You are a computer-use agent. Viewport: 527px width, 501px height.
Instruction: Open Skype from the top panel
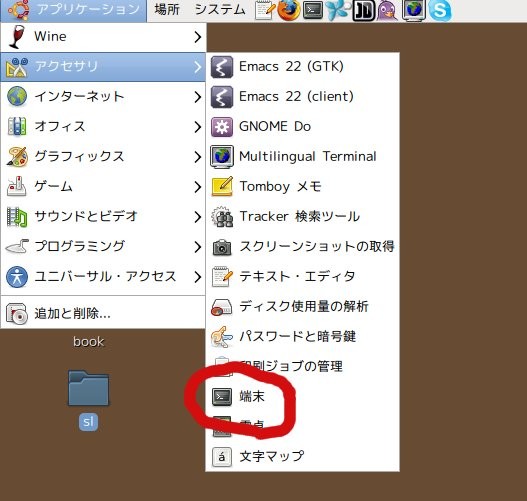tap(440, 11)
